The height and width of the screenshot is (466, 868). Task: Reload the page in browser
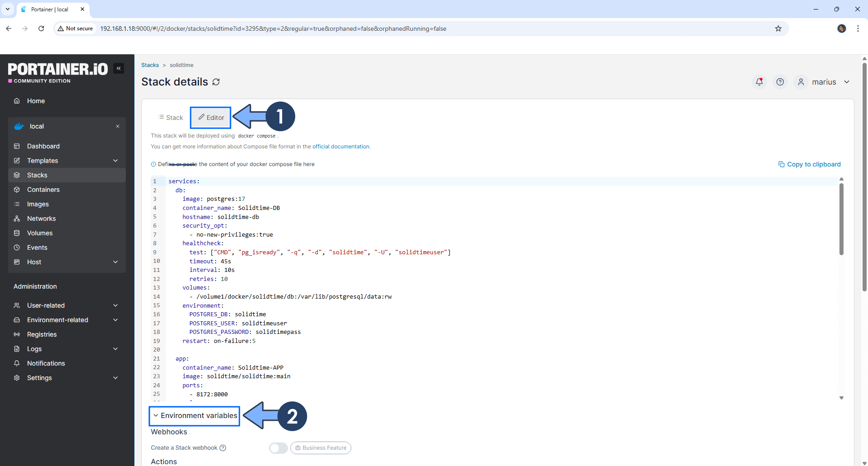[41, 29]
